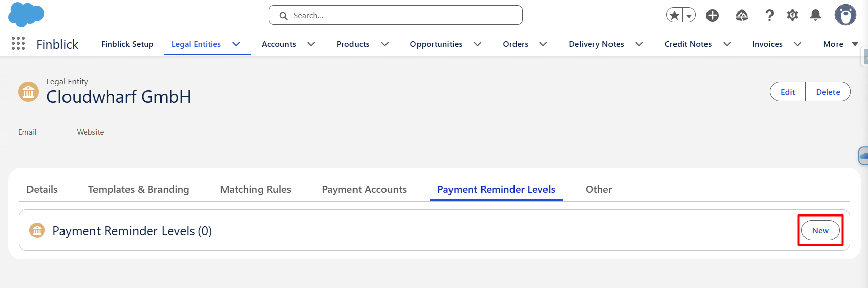Show notifications bell icon
Image resolution: width=868 pixels, height=288 pixels.
tap(816, 15)
